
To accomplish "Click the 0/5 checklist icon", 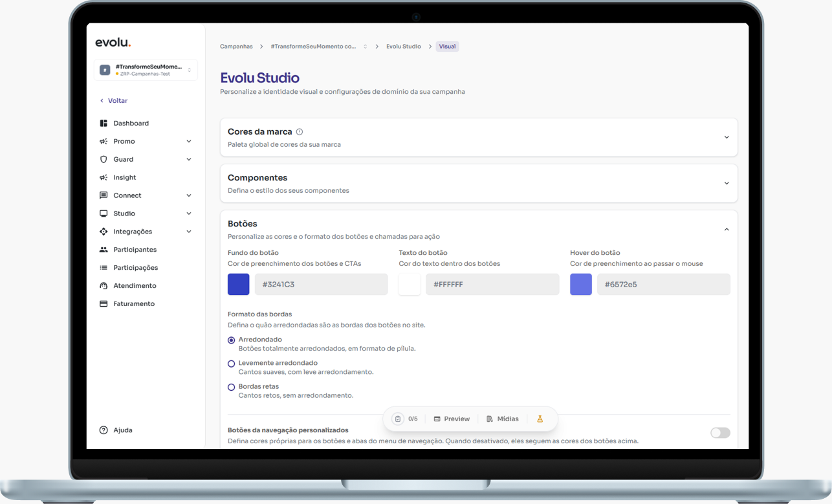I will (398, 419).
